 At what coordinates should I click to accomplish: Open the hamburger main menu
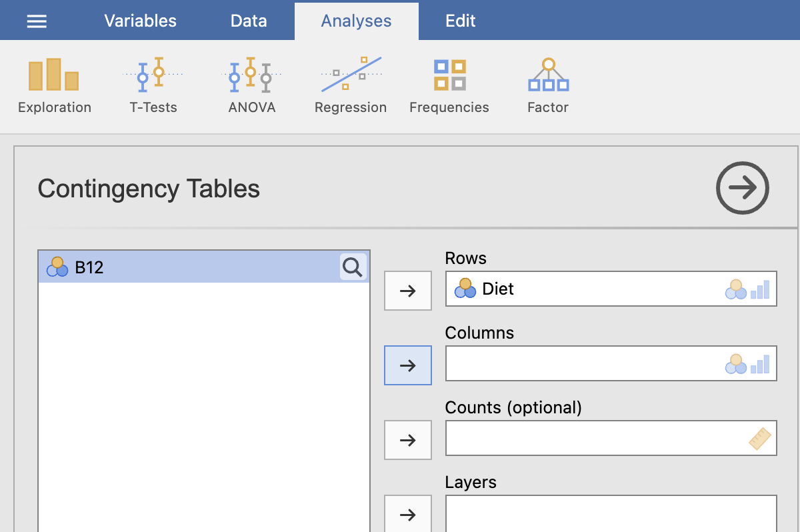pyautogui.click(x=37, y=21)
